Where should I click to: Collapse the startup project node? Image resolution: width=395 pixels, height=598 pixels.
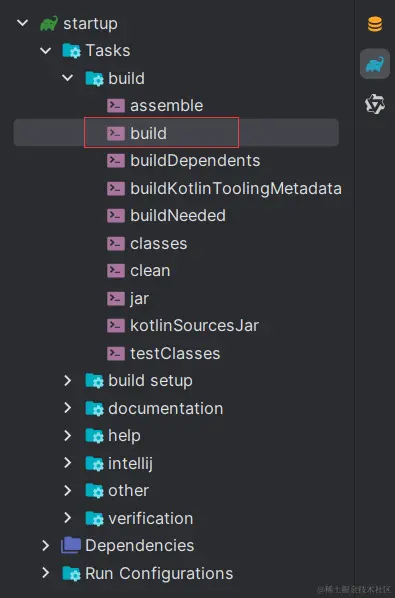point(22,23)
